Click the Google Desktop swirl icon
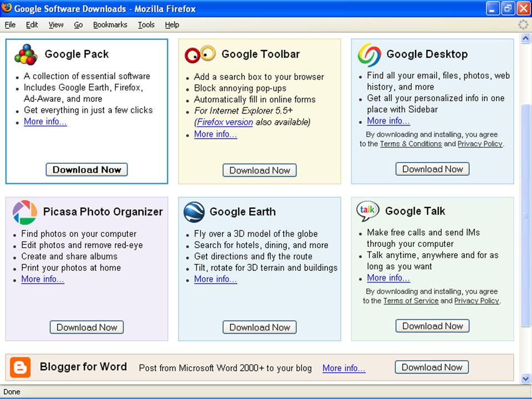 point(370,55)
